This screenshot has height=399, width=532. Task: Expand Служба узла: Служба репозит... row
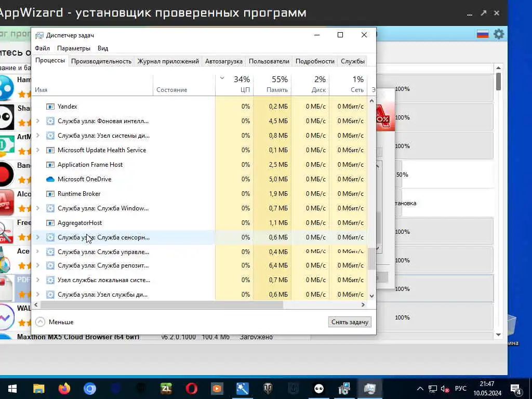38,265
